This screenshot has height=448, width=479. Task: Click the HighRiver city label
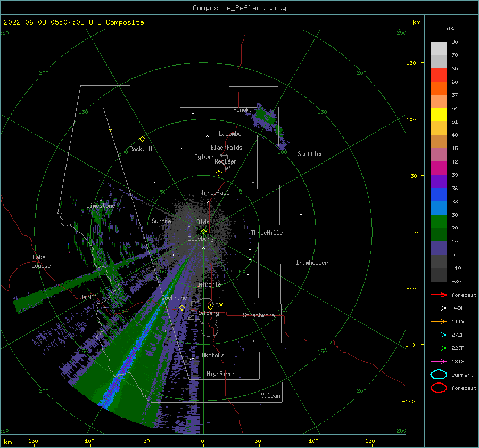click(x=221, y=374)
